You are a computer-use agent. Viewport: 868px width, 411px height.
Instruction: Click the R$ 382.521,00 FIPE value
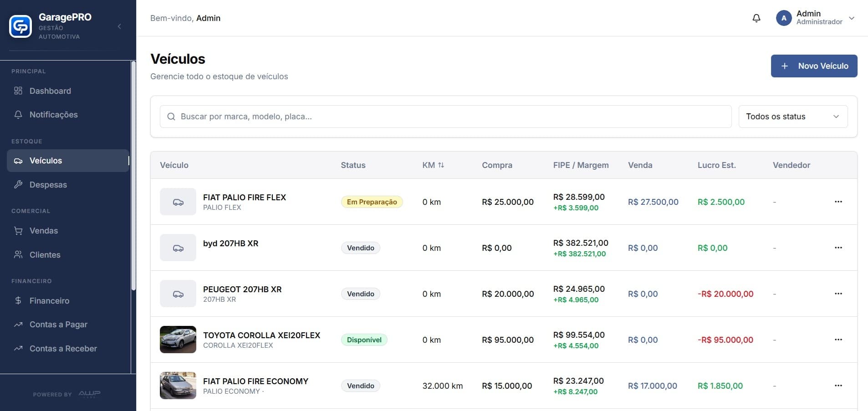581,243
